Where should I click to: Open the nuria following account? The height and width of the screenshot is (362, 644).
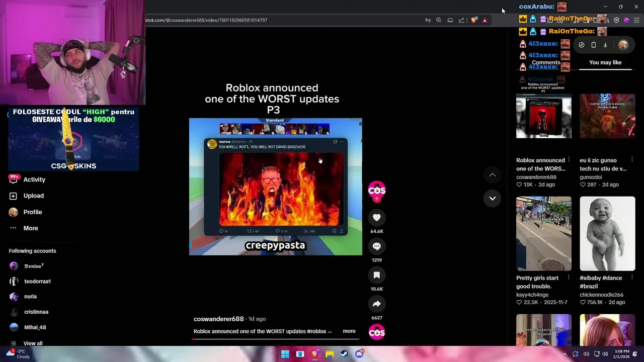coord(30,297)
